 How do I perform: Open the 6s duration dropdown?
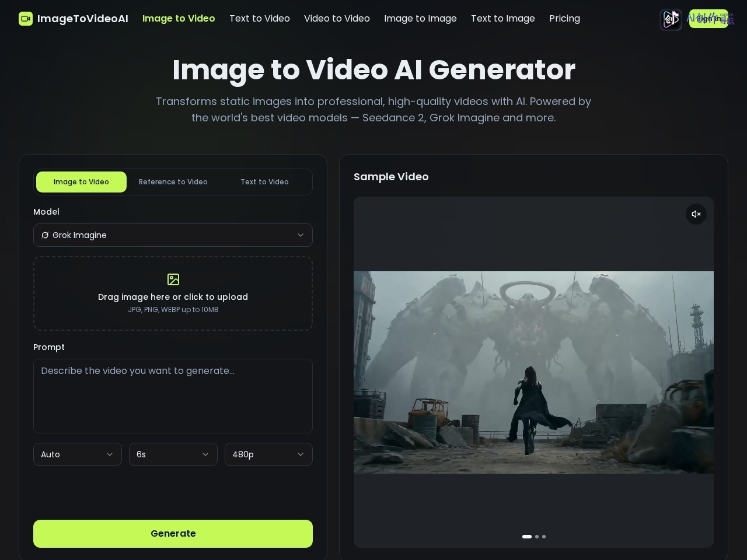tap(173, 454)
